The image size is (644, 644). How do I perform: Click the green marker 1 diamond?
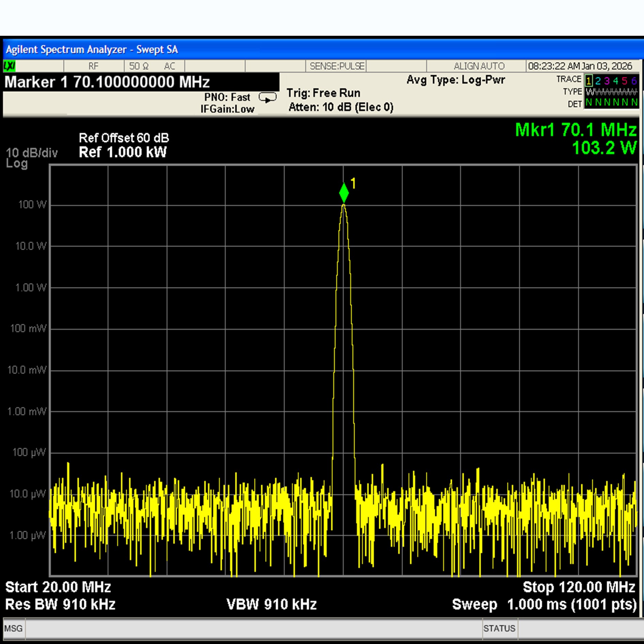pos(344,193)
